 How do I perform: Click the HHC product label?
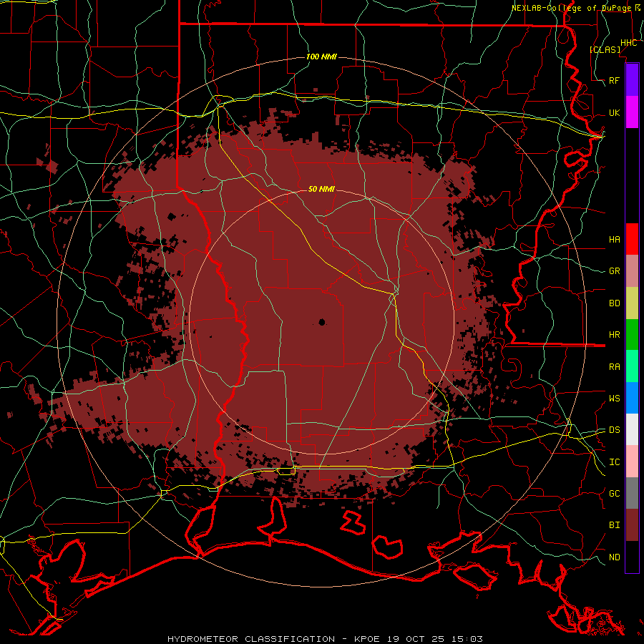pos(628,43)
